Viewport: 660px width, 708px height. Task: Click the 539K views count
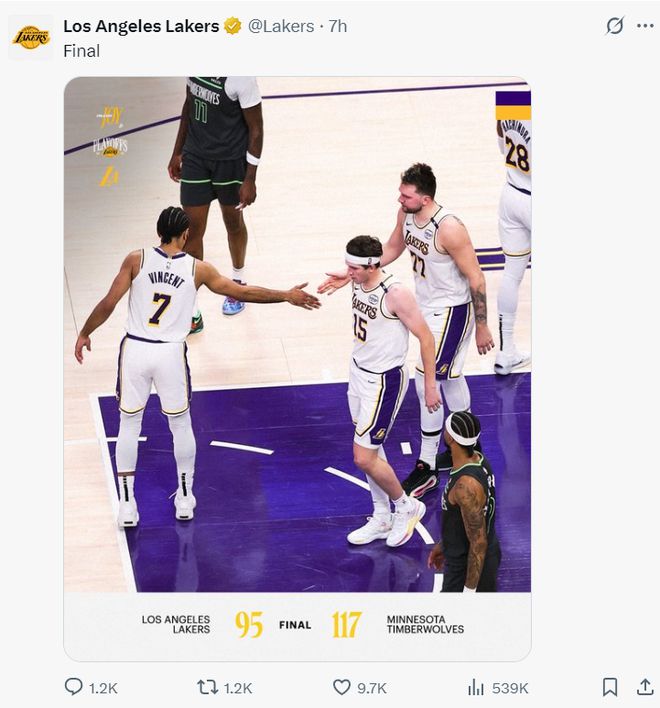click(x=510, y=688)
